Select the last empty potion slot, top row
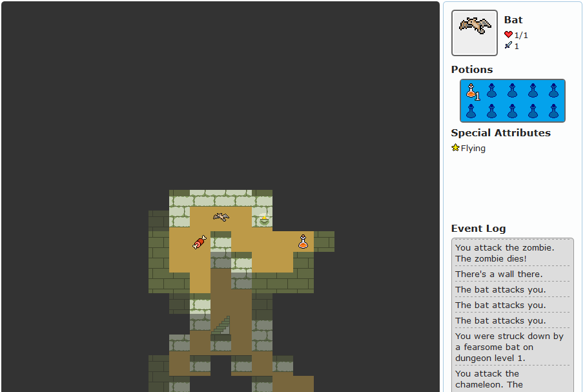This screenshot has width=585, height=392. [x=553, y=91]
